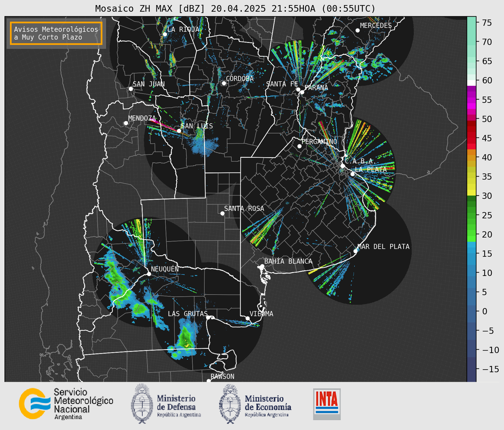
Task: Select the VIEDMA city marker
Action: (x=247, y=318)
